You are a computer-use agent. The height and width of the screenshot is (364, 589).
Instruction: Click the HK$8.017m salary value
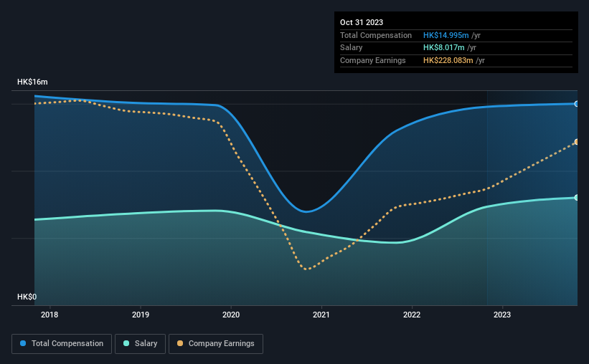point(443,48)
